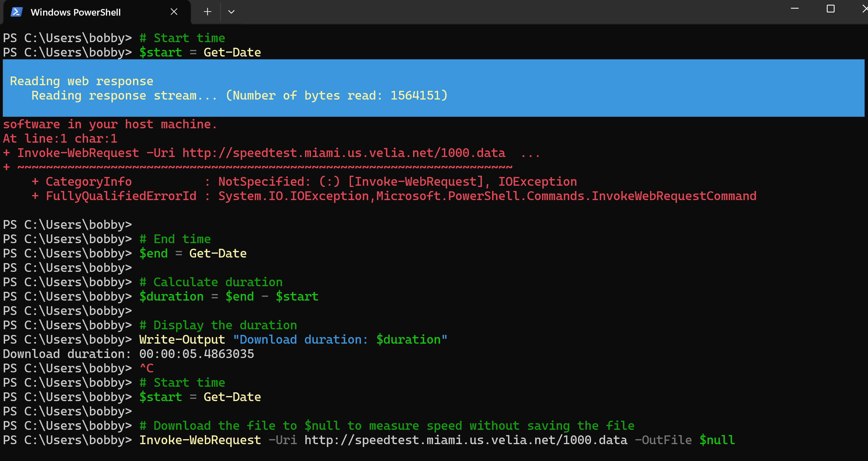The image size is (868, 461).
Task: Click the 'At line:1 char:1' error text
Action: pos(60,139)
